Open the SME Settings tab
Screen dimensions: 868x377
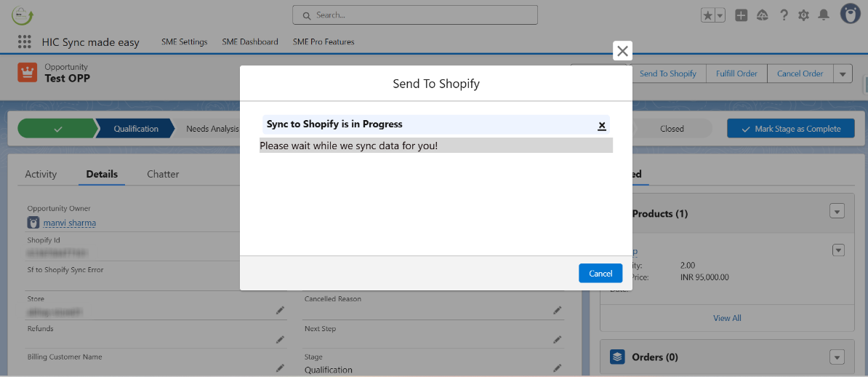[x=184, y=42]
